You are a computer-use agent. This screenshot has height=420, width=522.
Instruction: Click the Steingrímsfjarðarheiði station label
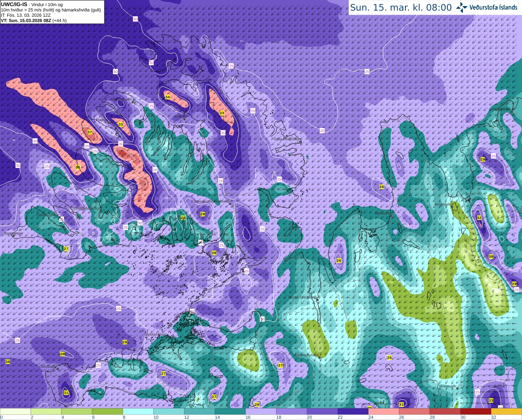[211, 201]
